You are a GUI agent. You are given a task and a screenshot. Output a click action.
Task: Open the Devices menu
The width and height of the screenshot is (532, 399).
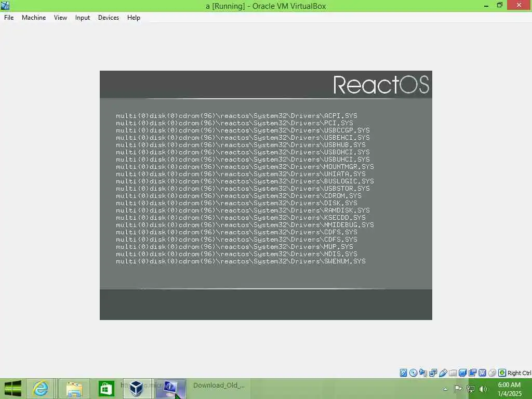[108, 18]
